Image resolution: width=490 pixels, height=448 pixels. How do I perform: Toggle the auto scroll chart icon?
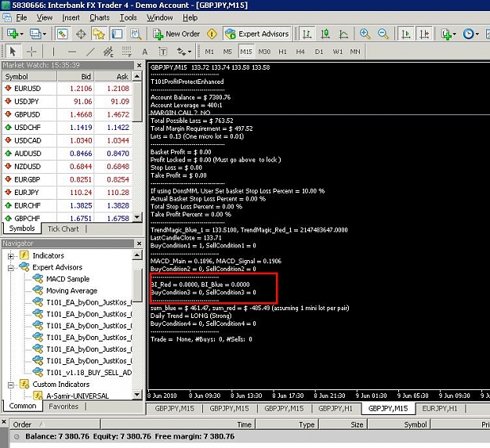[406, 34]
